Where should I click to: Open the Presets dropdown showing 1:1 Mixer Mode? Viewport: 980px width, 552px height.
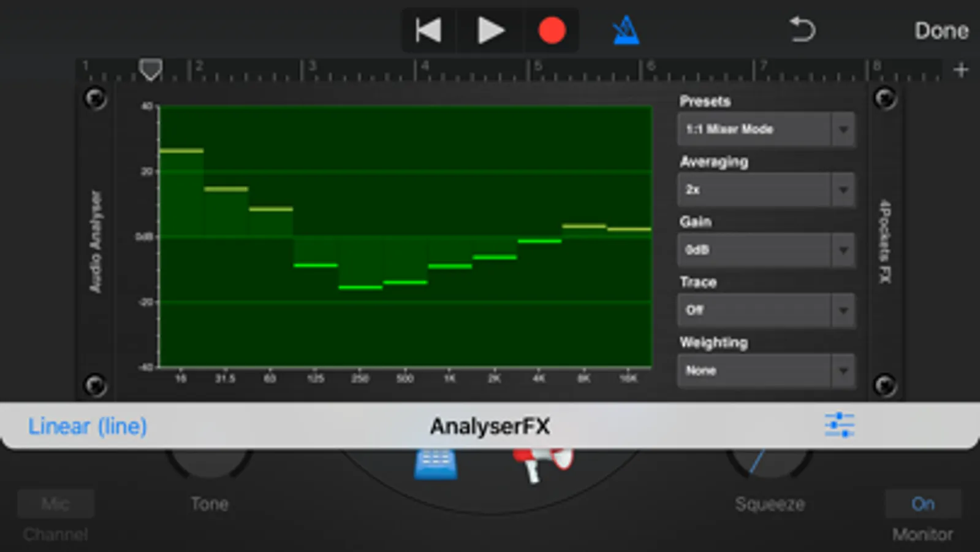[x=766, y=129]
